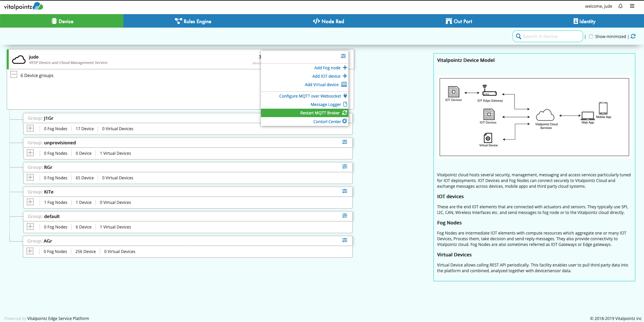Open settings menu for KiTe group

click(345, 191)
